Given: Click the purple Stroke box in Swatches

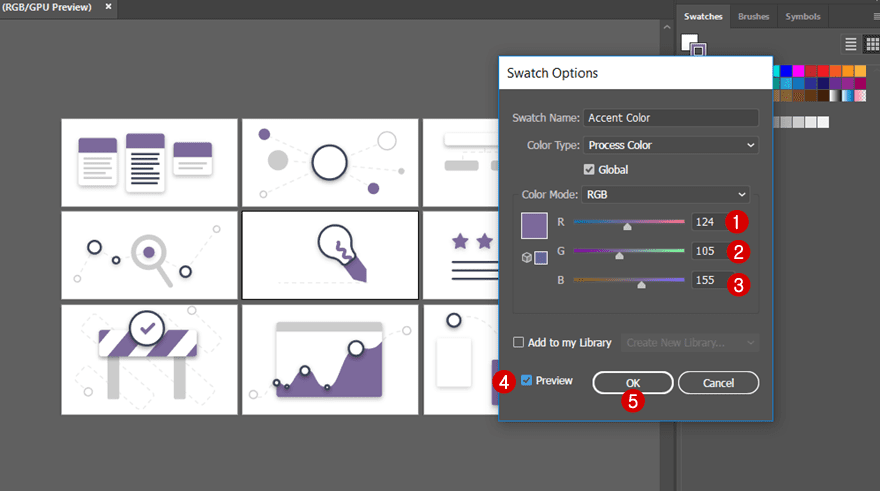Looking at the screenshot, I should point(698,50).
